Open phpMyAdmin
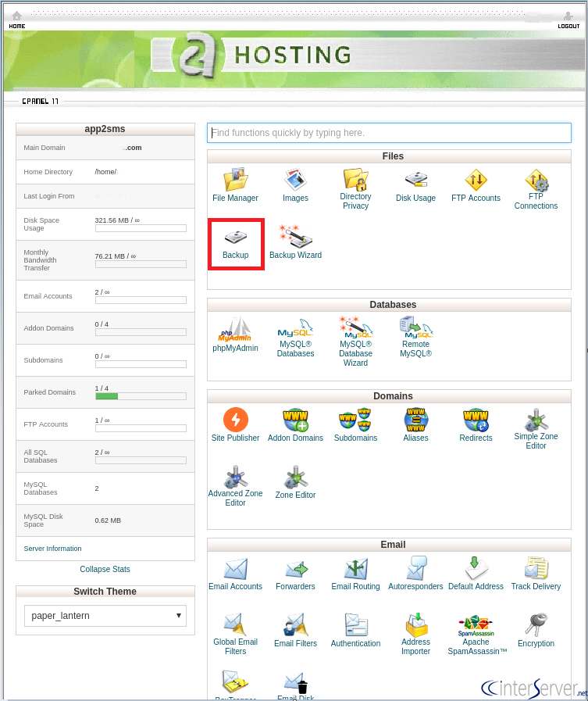 coord(235,334)
